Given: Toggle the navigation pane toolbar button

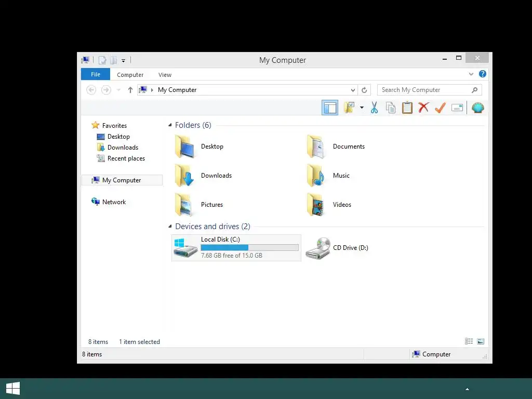Looking at the screenshot, I should pyautogui.click(x=329, y=108).
